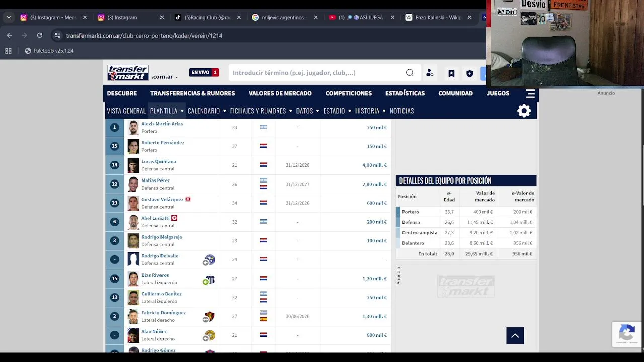Open the apps grid in bookmarks bar
Screen dimensions: 644x362
pyautogui.click(x=8, y=51)
